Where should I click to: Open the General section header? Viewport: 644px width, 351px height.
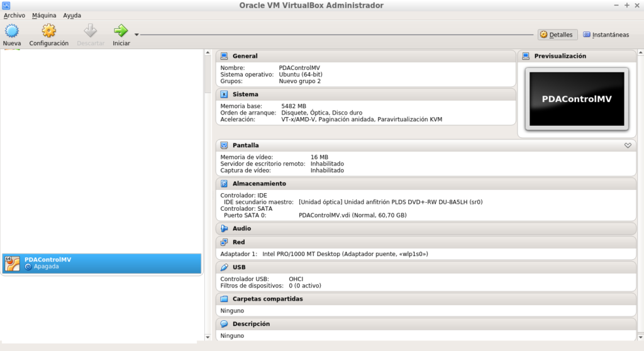[x=365, y=56]
